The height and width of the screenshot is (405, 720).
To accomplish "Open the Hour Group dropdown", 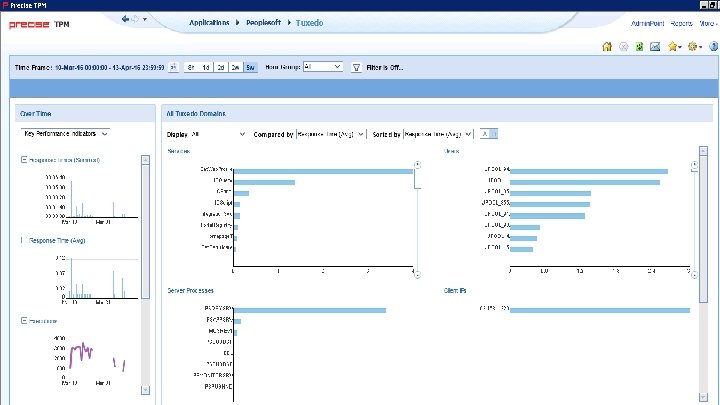I will pos(322,67).
